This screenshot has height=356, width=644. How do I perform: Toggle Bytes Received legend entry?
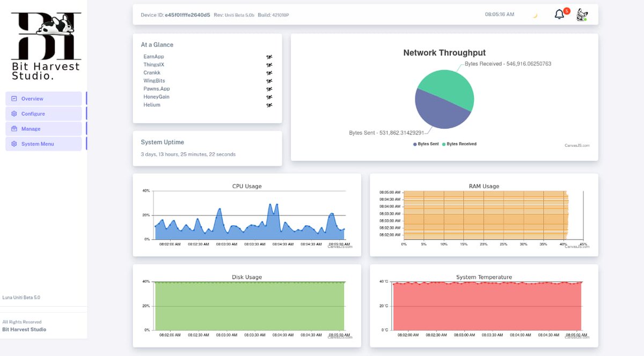point(459,144)
